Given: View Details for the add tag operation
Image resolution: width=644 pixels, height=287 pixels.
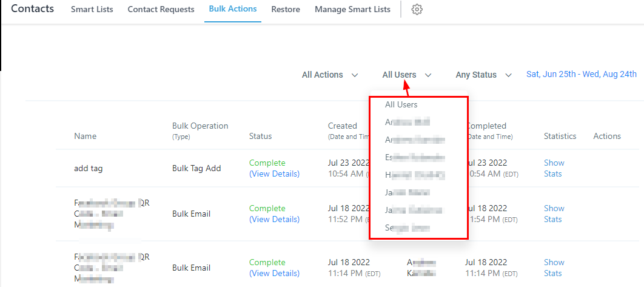Looking at the screenshot, I should pos(274,174).
